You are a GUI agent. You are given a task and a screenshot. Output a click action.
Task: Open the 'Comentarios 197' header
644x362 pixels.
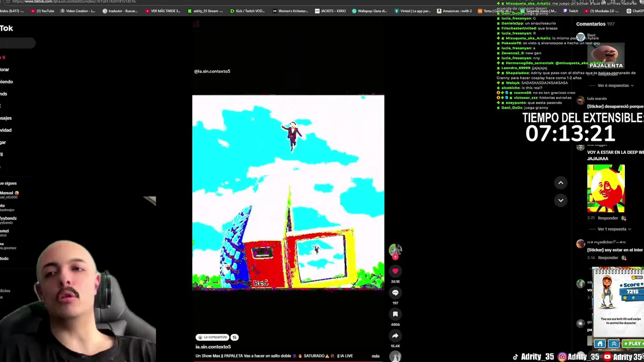coord(595,24)
